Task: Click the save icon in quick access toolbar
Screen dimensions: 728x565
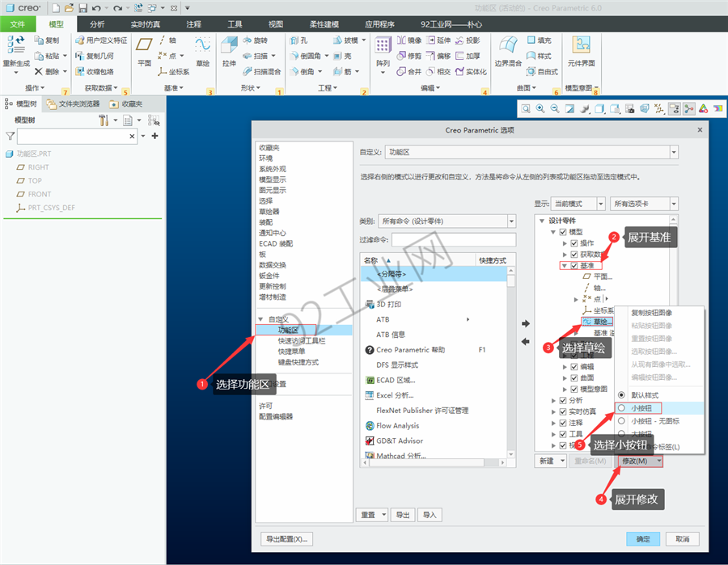Action: [x=83, y=8]
